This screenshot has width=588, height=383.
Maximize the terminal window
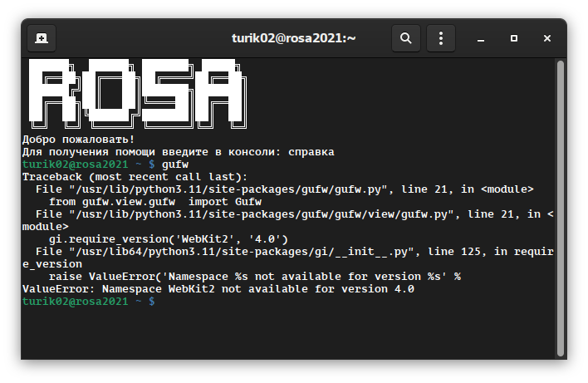tap(514, 38)
